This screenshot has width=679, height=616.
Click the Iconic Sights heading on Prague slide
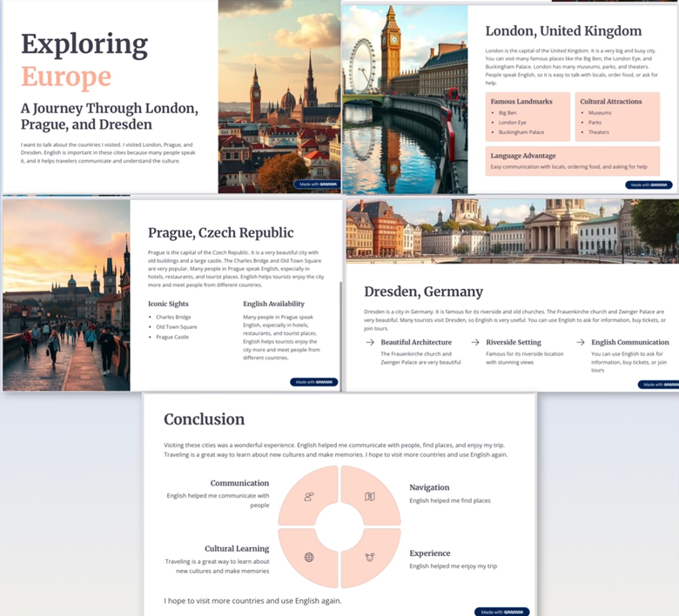(x=172, y=304)
